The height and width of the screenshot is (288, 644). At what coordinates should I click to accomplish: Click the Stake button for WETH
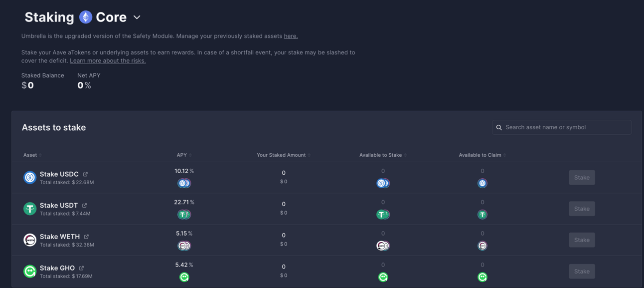tap(582, 240)
